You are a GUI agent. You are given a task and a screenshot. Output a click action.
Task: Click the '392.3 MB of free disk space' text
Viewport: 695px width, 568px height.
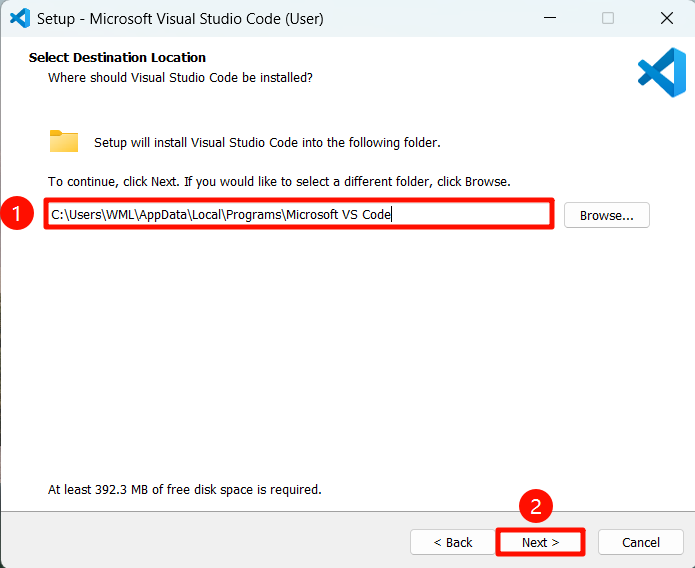point(184,490)
